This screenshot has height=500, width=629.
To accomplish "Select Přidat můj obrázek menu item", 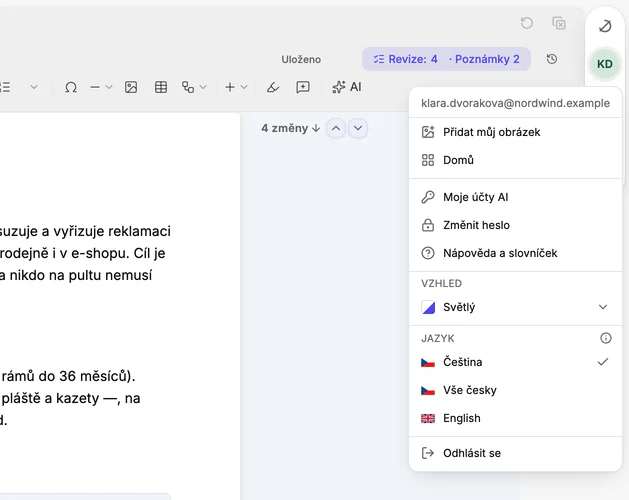I will pos(515,132).
